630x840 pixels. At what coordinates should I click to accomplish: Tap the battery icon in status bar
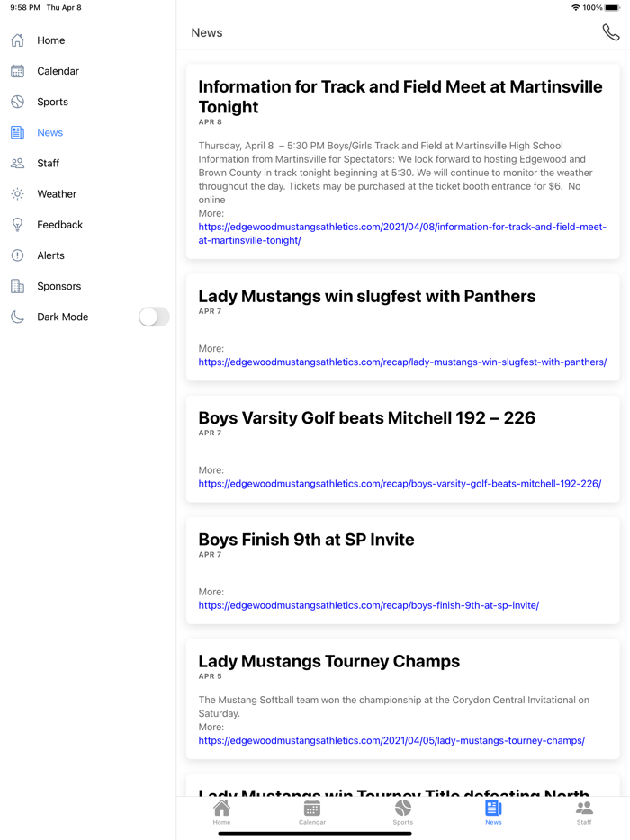click(612, 7)
